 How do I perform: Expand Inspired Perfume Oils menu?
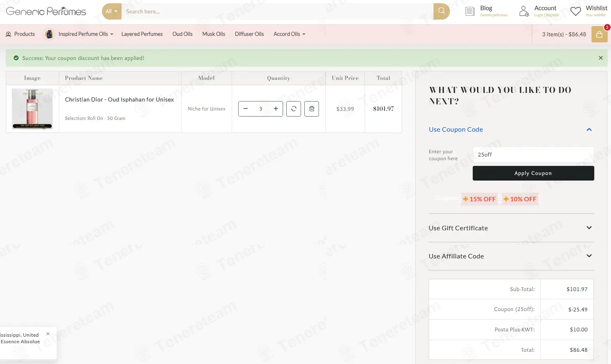coord(86,34)
